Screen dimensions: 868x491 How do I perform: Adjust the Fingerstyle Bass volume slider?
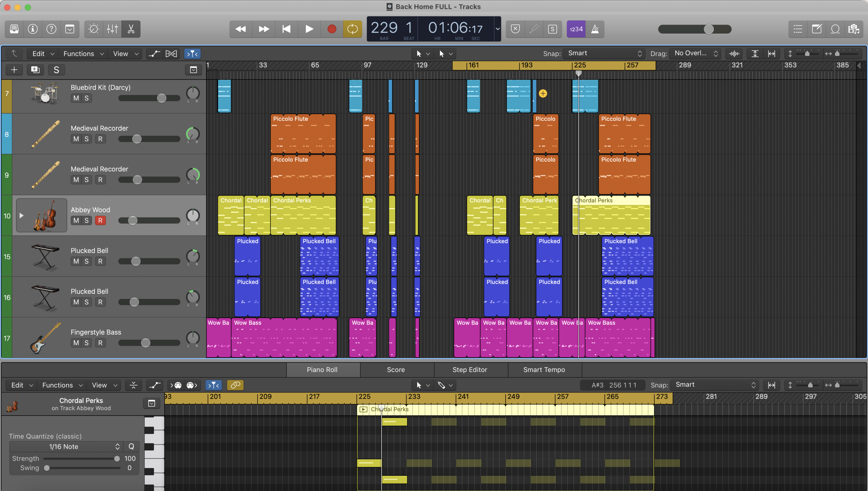(x=146, y=343)
